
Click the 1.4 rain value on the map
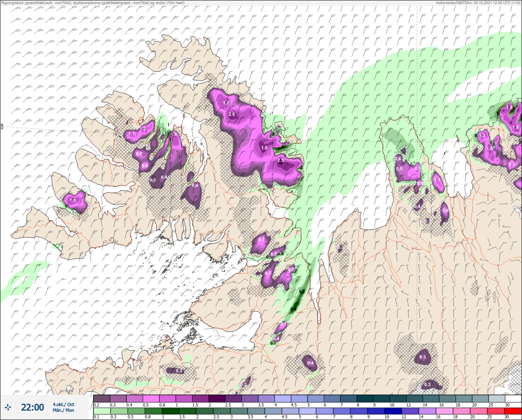click(293, 310)
